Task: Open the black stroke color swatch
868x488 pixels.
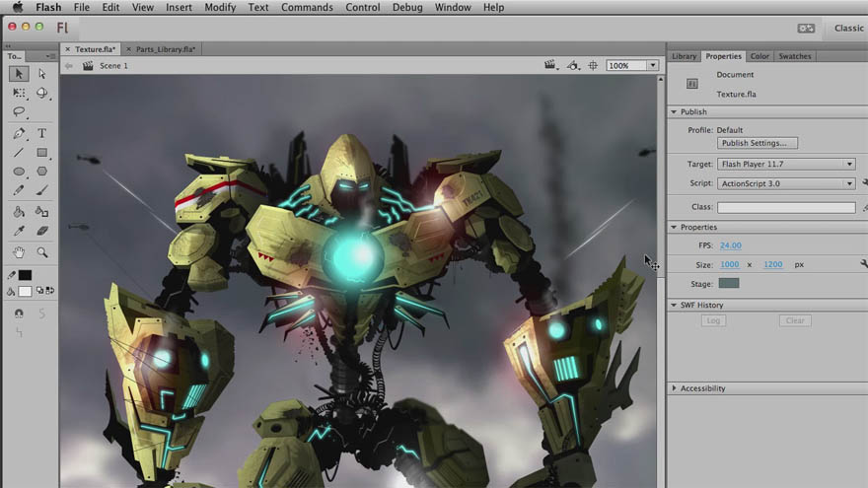Action: (25, 275)
